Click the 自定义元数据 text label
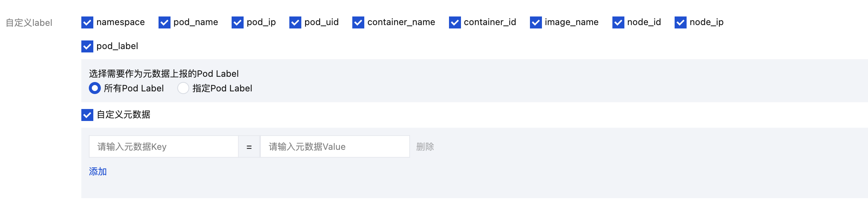 [x=123, y=115]
